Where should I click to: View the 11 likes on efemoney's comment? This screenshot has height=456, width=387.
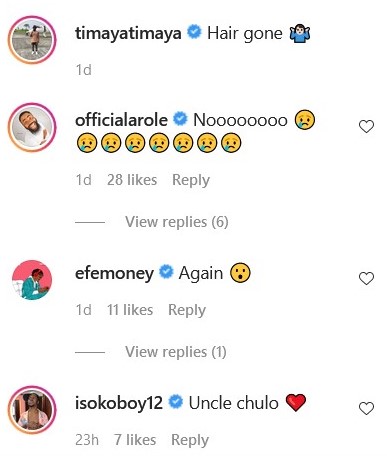coord(130,310)
